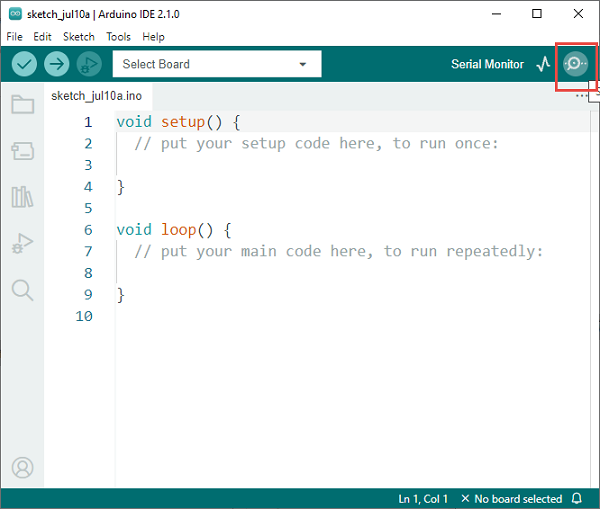Click the Verify checkmark button
Viewport: 600px width, 509px height.
pos(24,64)
